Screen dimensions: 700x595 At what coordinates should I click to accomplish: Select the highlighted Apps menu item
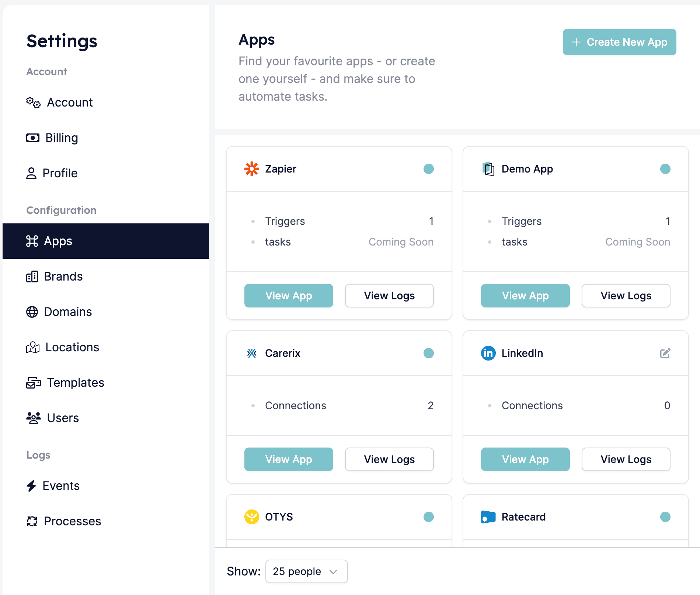pos(106,241)
